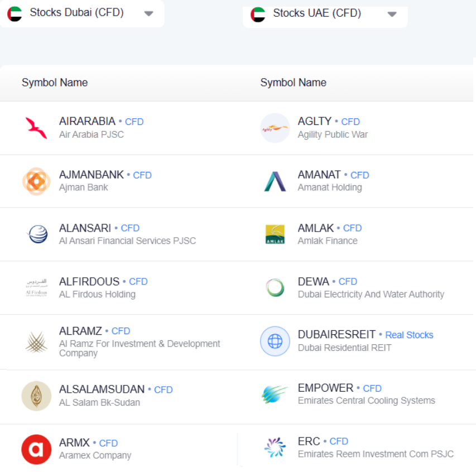The width and height of the screenshot is (476, 472).
Task: Open the ALFIRDOUS symbol link
Action: pyautogui.click(x=89, y=282)
